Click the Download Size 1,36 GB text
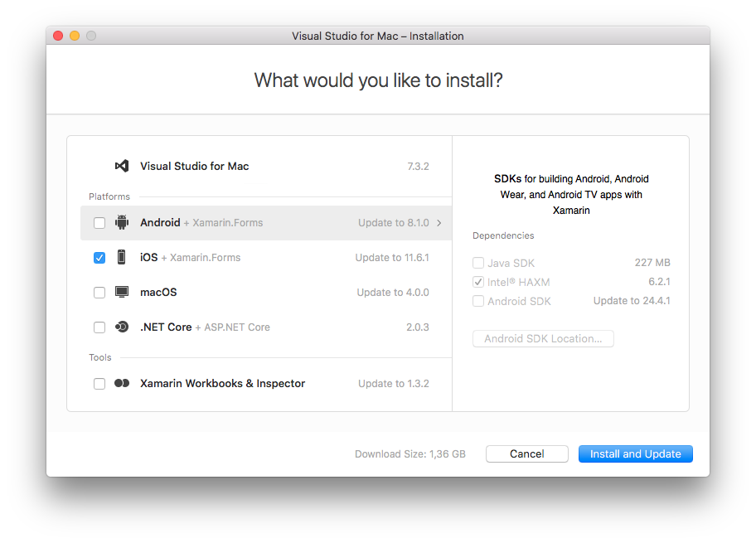 (410, 453)
